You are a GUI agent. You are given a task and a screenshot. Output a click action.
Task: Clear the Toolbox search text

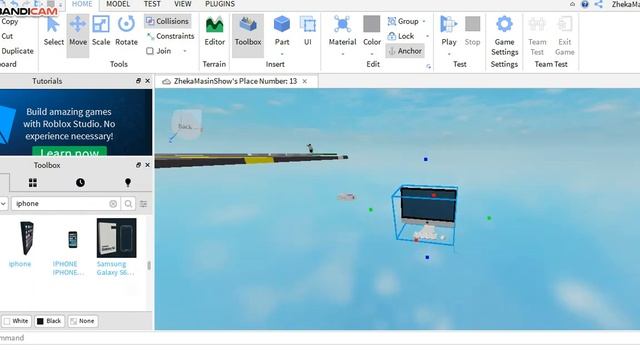tap(113, 204)
